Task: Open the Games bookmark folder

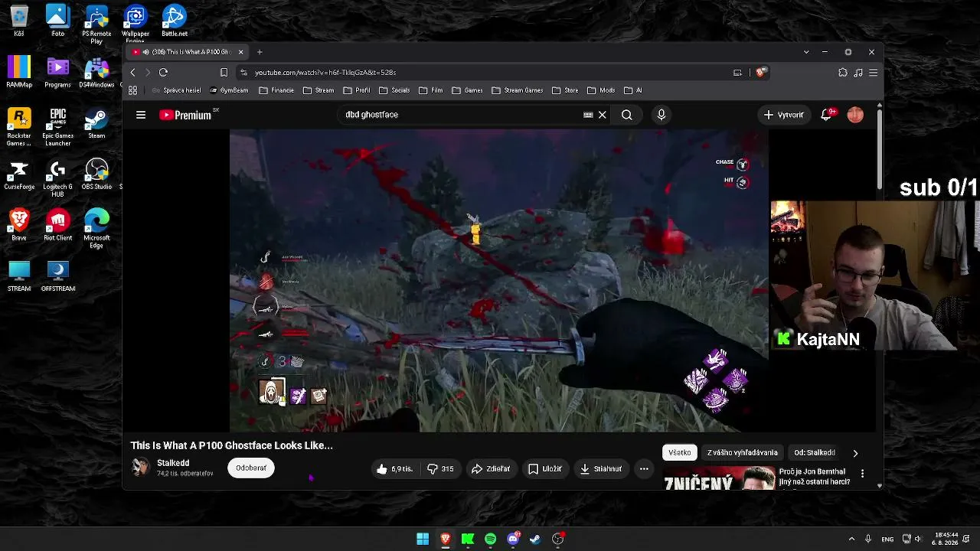Action: click(467, 90)
